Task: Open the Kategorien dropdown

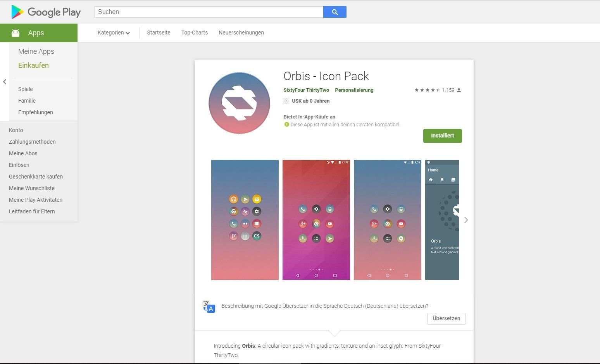Action: 114,33
